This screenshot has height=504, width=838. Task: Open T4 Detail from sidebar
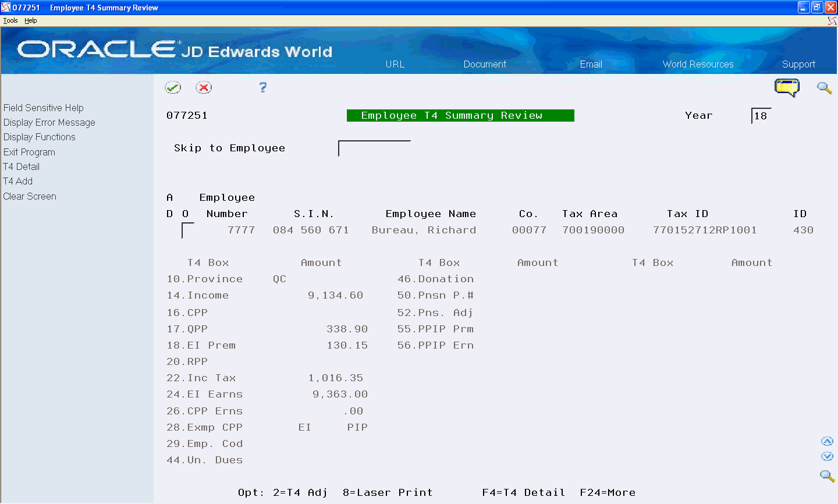(x=22, y=166)
